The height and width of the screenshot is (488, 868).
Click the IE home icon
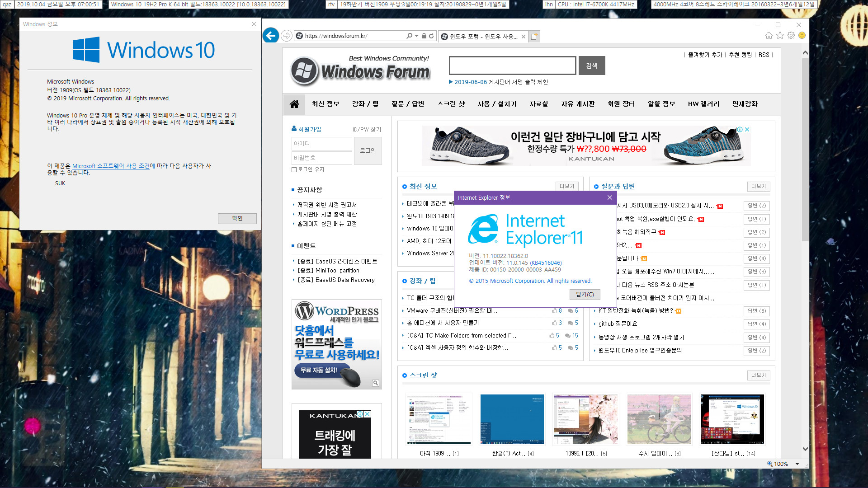point(769,35)
